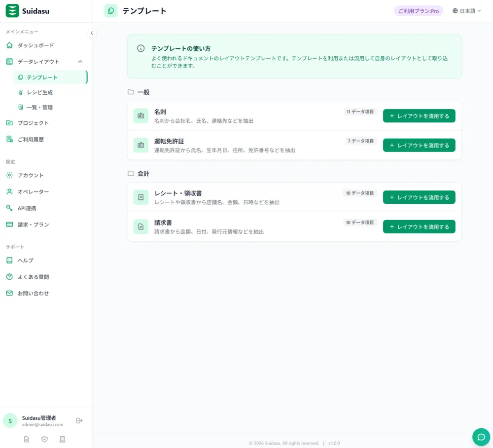Image resolution: width=493 pixels, height=448 pixels.
Task: Click the 名刺 template card icon
Action: (141, 116)
